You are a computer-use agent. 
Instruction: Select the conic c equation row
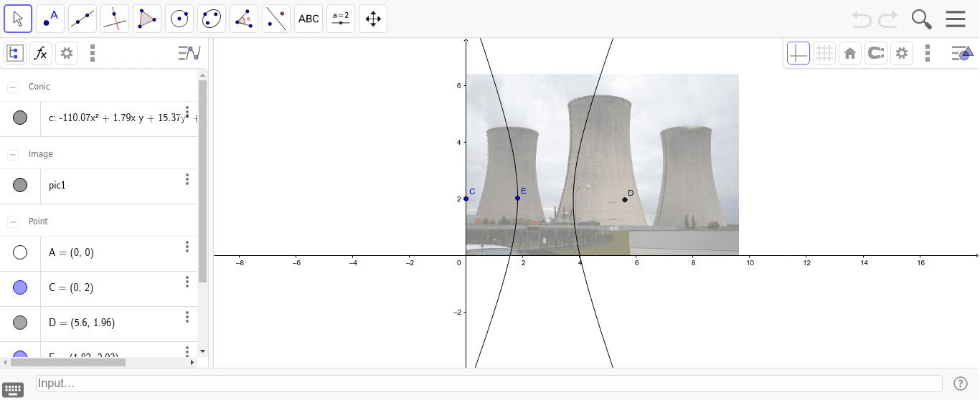tap(99, 119)
